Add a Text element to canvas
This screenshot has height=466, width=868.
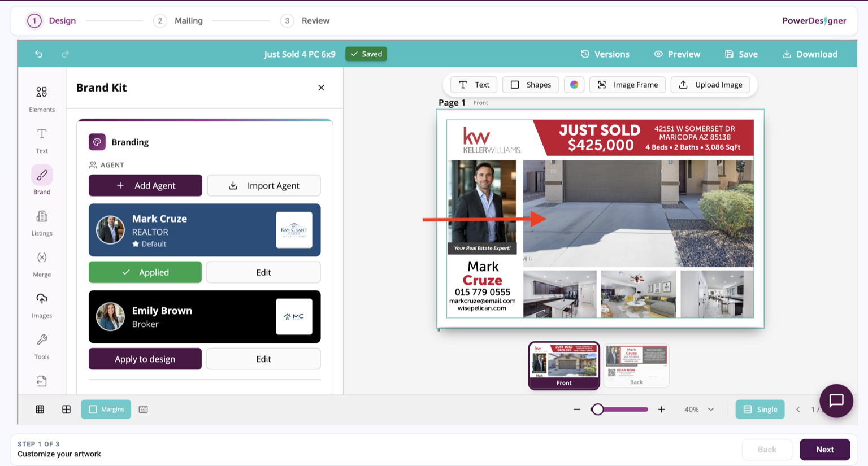pyautogui.click(x=474, y=85)
